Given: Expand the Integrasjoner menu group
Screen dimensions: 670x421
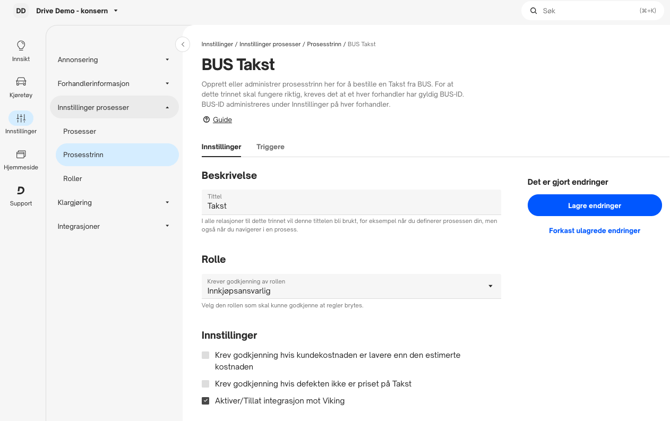Looking at the screenshot, I should 113,226.
